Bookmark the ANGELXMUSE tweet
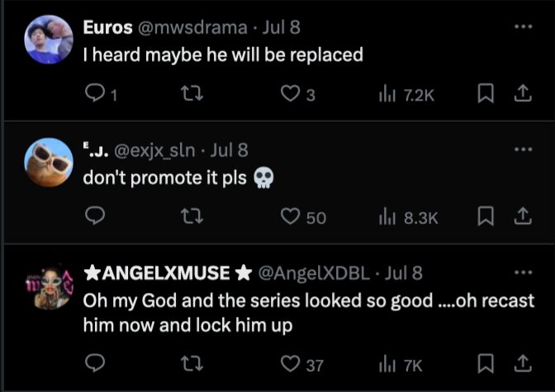The height and width of the screenshot is (392, 555). [x=486, y=364]
